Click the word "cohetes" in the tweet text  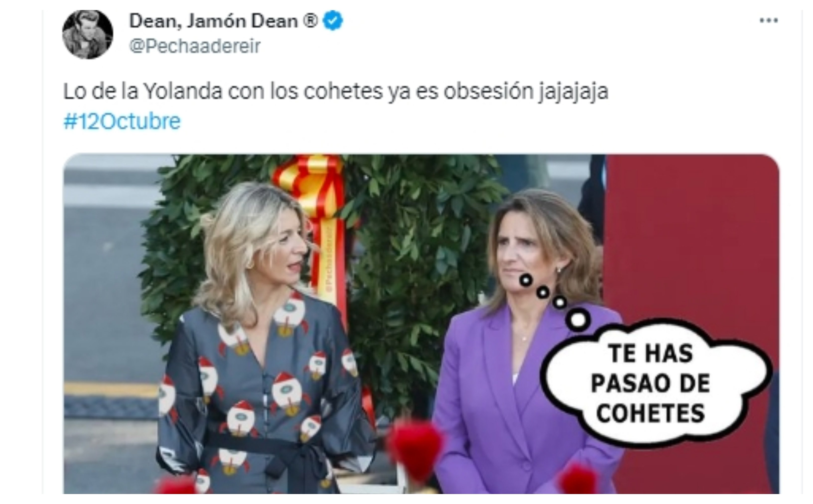(343, 91)
